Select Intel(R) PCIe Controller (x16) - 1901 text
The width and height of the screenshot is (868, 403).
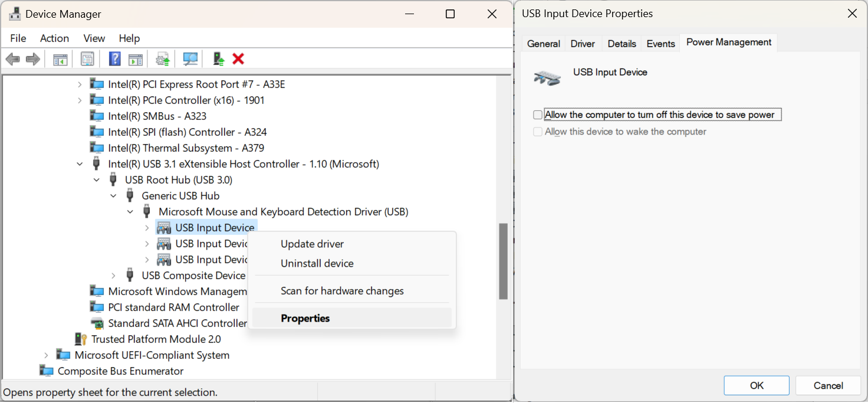[x=186, y=100]
